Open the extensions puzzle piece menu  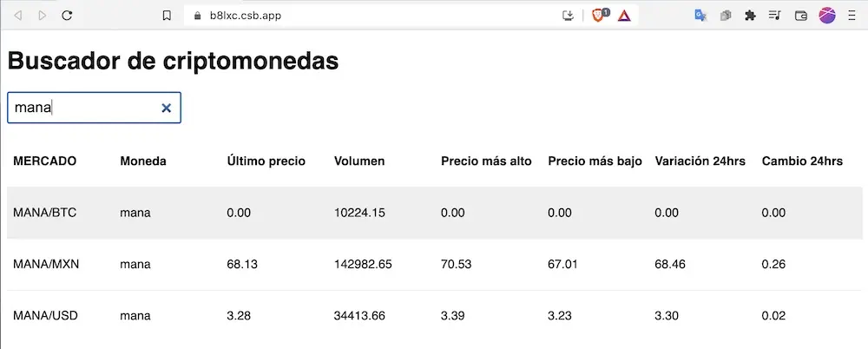pyautogui.click(x=750, y=16)
